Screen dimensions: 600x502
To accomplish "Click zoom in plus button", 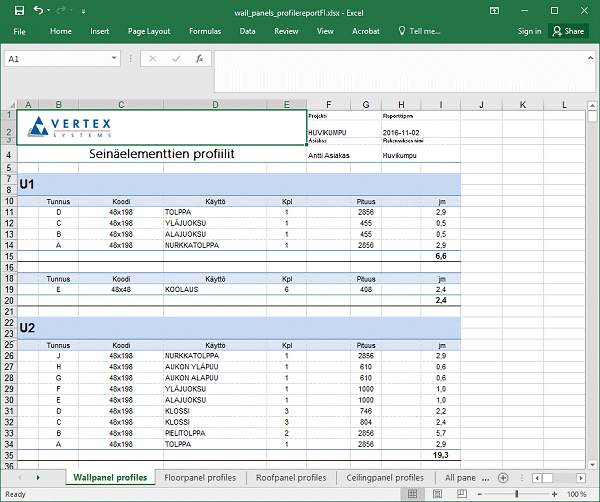I will point(556,494).
